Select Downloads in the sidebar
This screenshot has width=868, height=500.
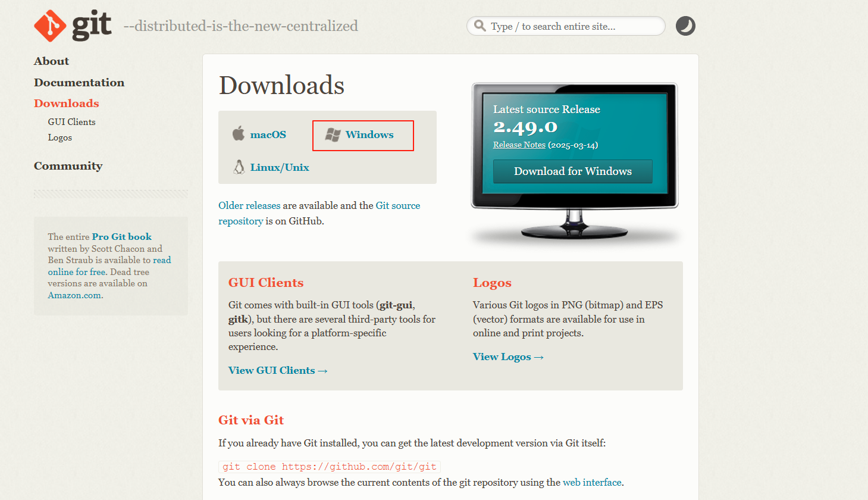click(x=66, y=104)
